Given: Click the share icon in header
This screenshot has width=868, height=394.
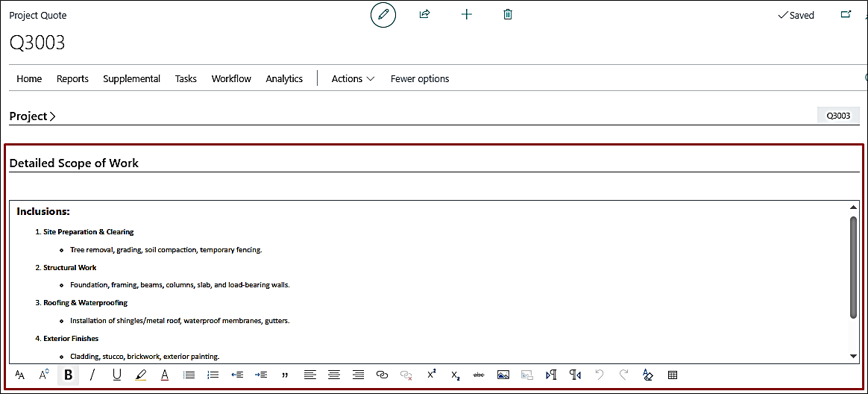Looking at the screenshot, I should pyautogui.click(x=425, y=14).
